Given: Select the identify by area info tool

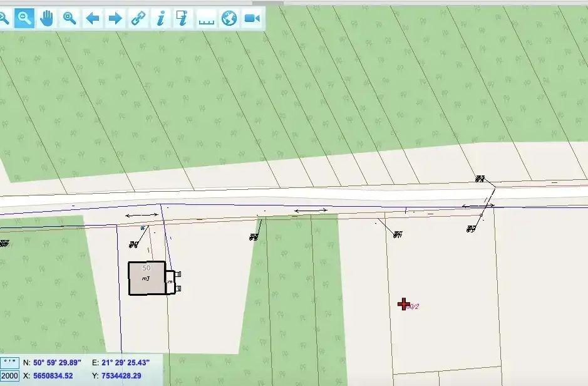Looking at the screenshot, I should pyautogui.click(x=182, y=18).
